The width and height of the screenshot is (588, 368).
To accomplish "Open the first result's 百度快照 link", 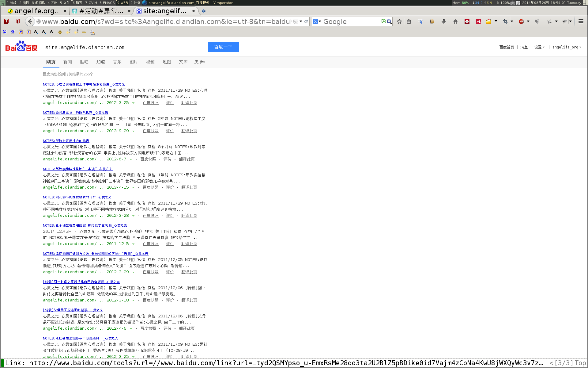I will click(150, 103).
